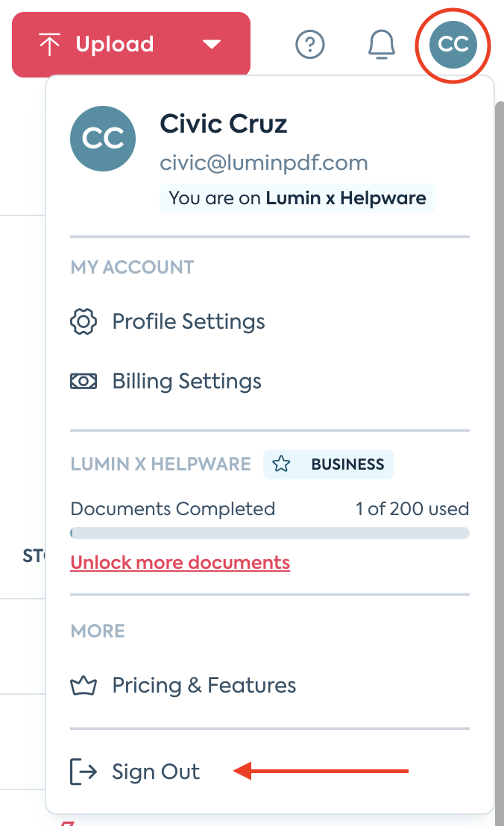Open the Help question mark icon

coord(310,45)
